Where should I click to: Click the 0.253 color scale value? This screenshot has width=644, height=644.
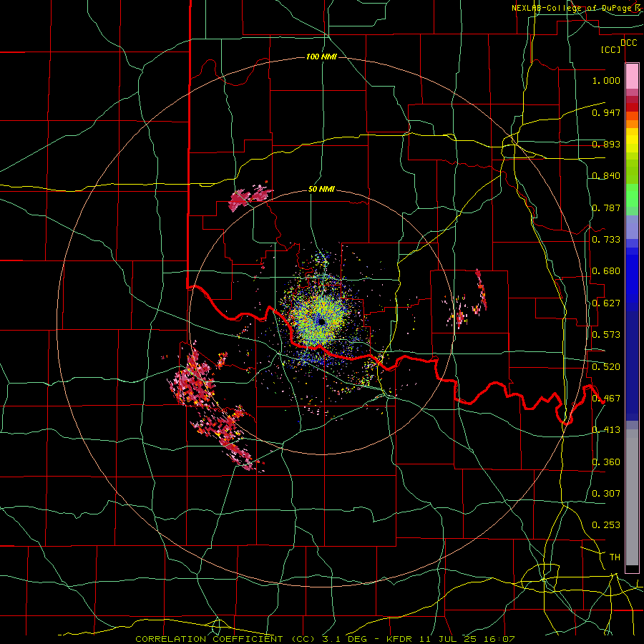[606, 525]
